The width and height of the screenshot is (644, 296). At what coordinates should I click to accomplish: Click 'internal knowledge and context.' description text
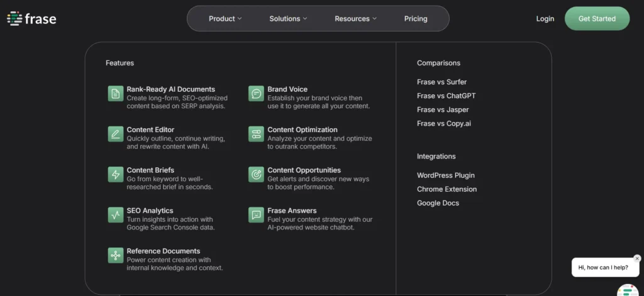click(175, 268)
